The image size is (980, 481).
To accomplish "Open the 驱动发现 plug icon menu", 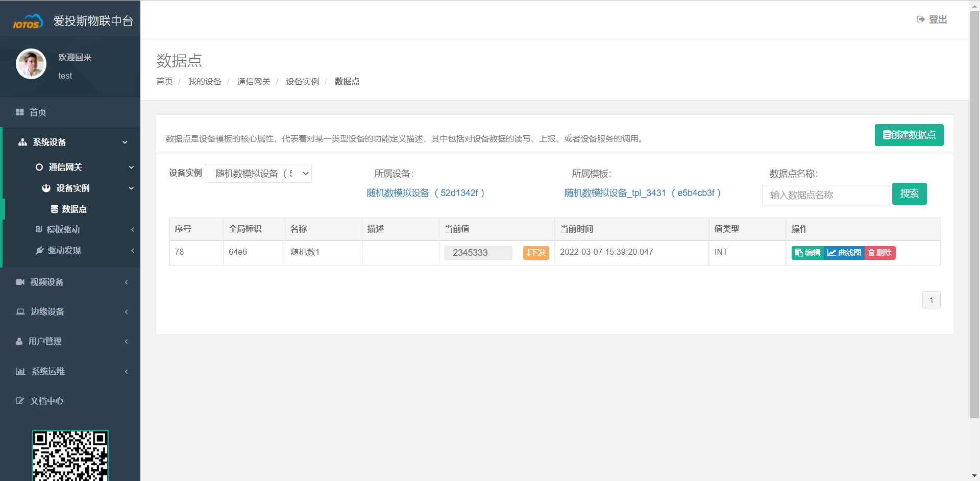I will coord(39,250).
